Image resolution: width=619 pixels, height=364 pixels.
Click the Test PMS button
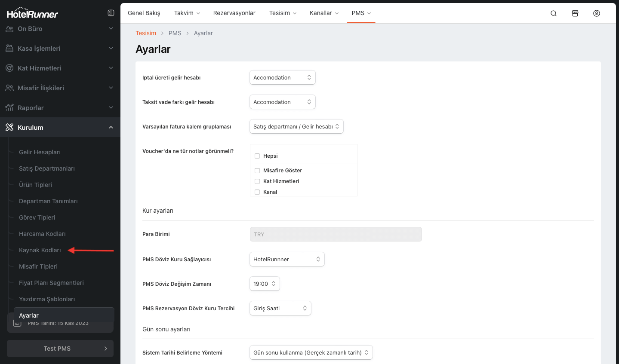(60, 349)
